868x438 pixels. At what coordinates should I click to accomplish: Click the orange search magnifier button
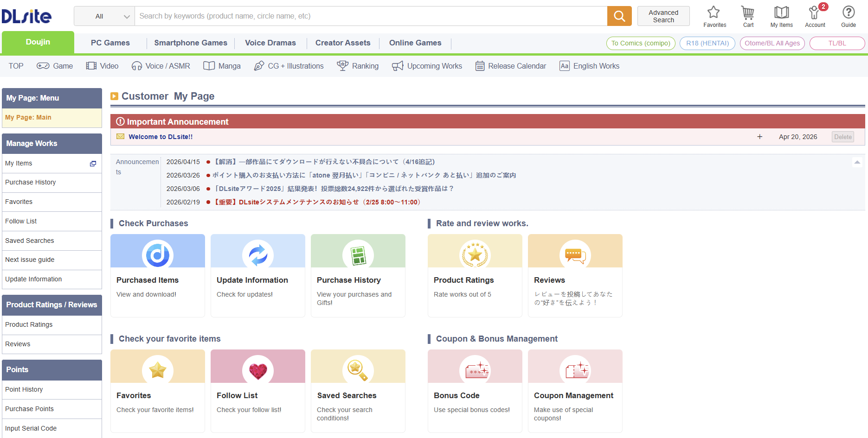point(619,16)
